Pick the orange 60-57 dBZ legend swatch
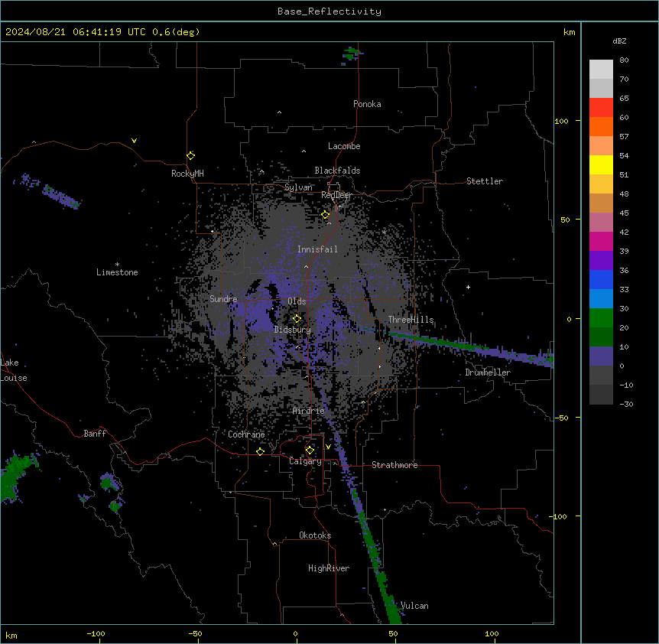 click(601, 126)
